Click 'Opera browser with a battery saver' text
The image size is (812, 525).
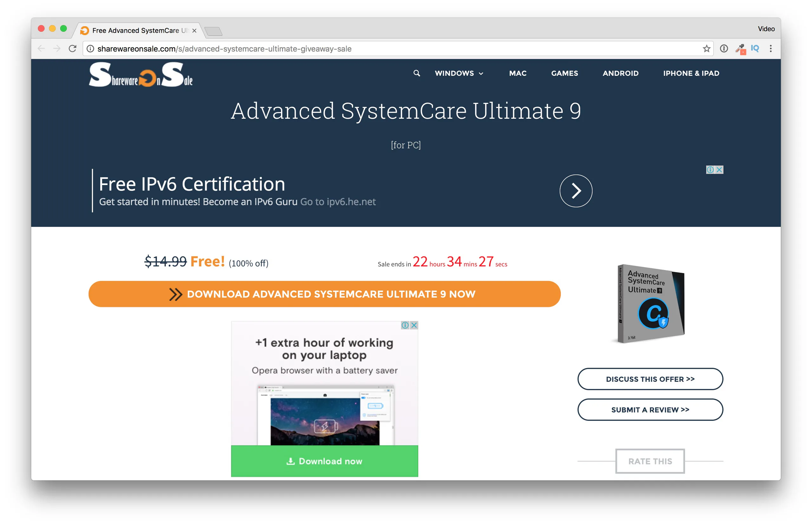tap(324, 370)
